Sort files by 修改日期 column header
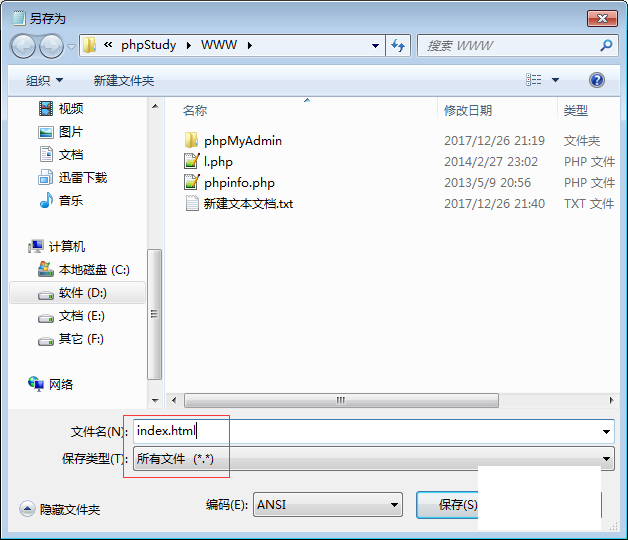The height and width of the screenshot is (540, 628). (x=468, y=110)
